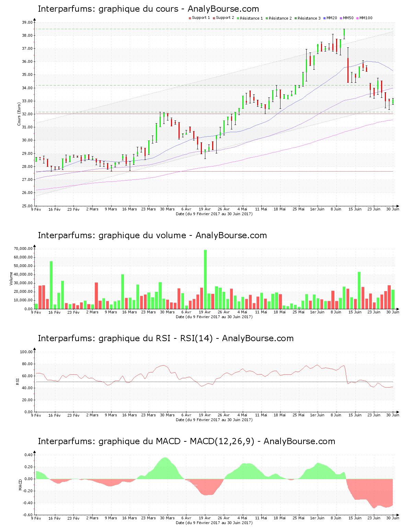The image size is (412, 532).
Task: Click '30 Mars' on the MACD chart date axis
Action: point(168,518)
